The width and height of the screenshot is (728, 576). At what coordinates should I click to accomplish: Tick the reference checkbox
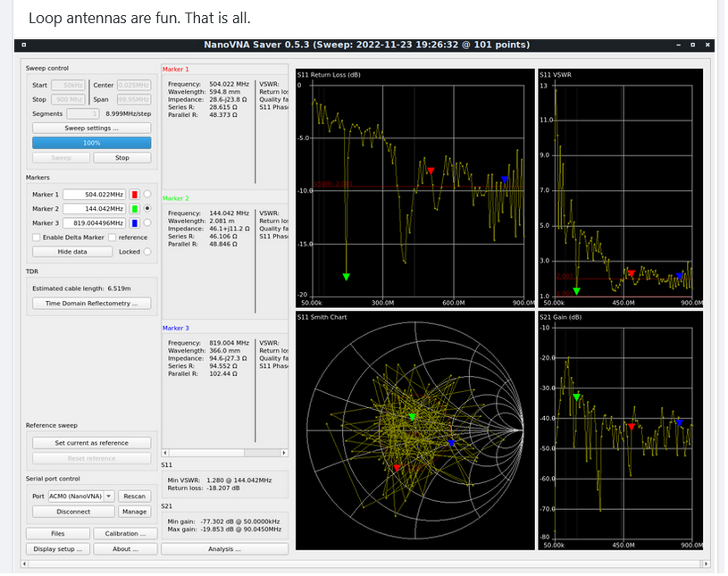point(113,237)
